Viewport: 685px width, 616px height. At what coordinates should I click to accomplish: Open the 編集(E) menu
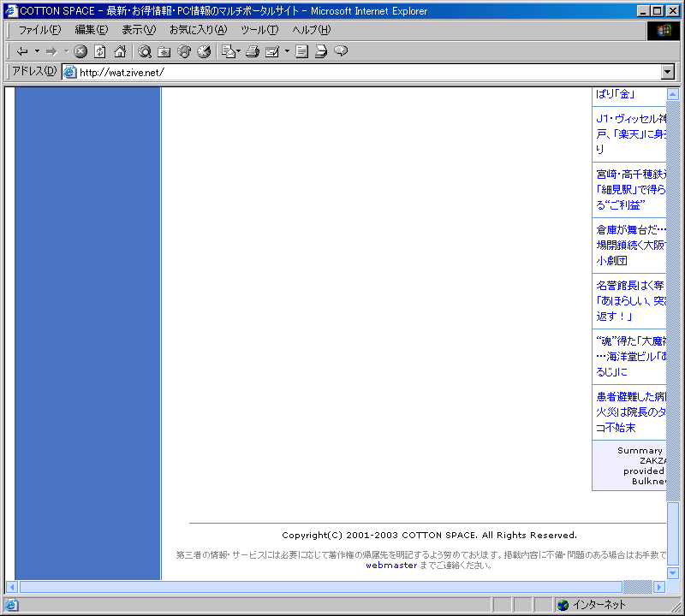click(91, 30)
